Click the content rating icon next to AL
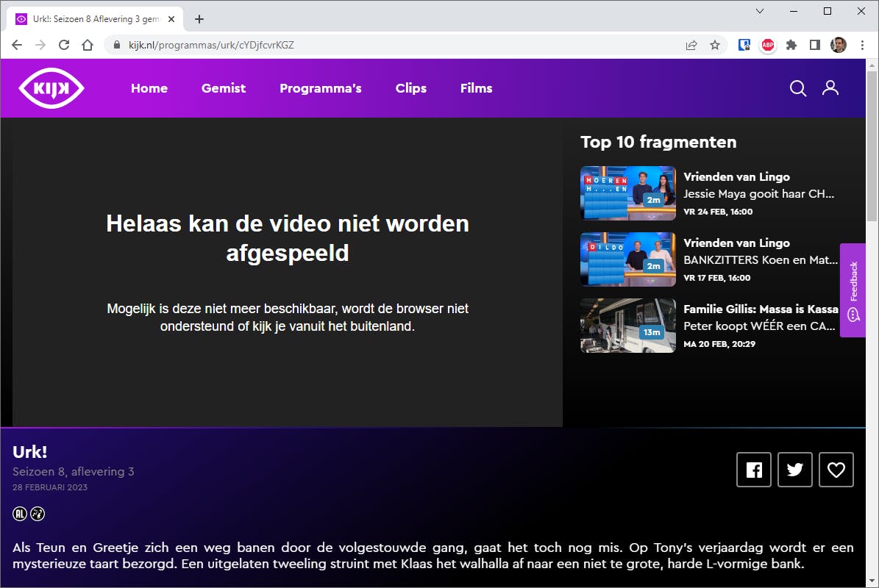This screenshot has width=879, height=588. pyautogui.click(x=38, y=514)
